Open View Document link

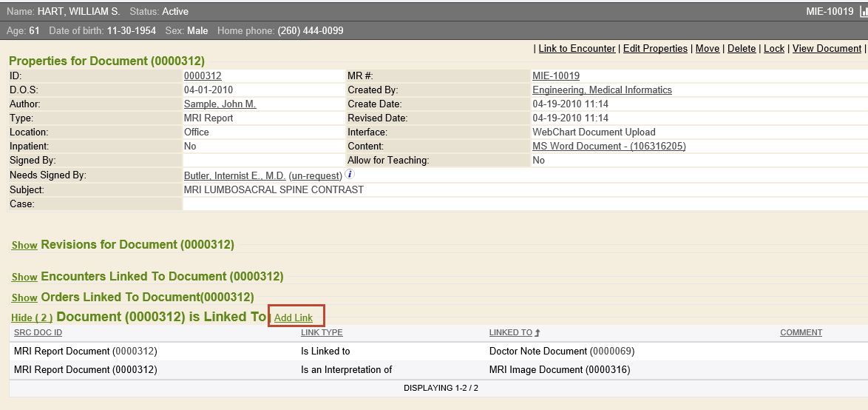click(827, 49)
